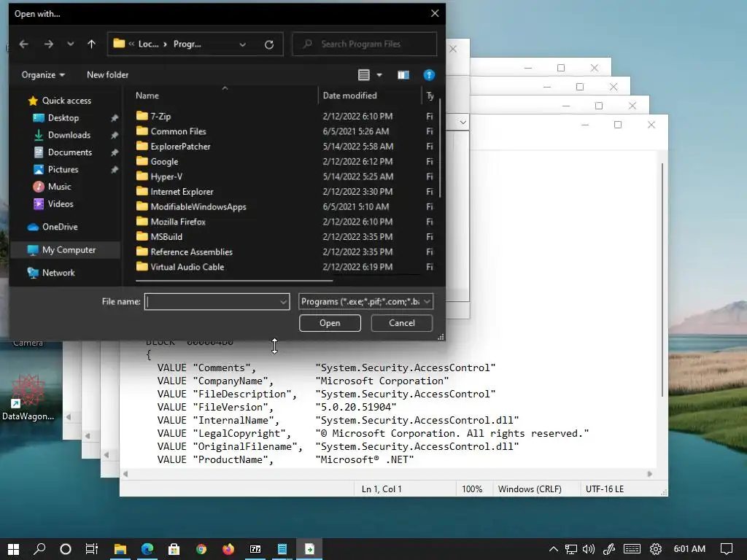Launch Firefox from the taskbar
The height and width of the screenshot is (560, 747).
pos(228,549)
